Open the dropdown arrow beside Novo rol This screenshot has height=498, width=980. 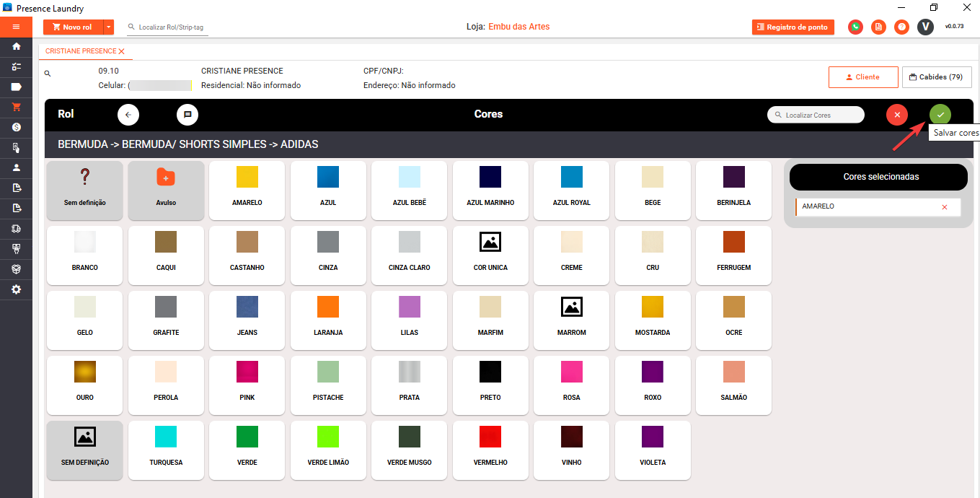(109, 27)
